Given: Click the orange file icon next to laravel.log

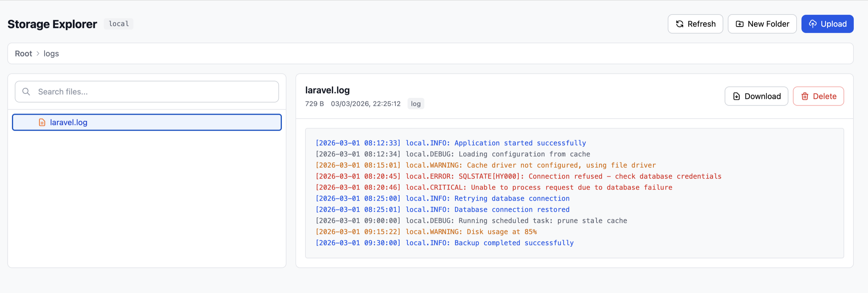Looking at the screenshot, I should pos(42,122).
